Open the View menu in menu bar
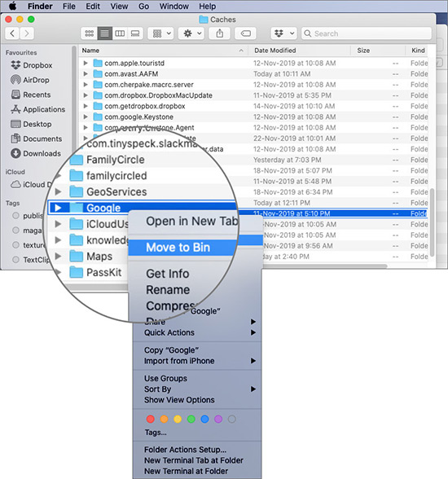This screenshot has height=479, width=448. click(119, 7)
